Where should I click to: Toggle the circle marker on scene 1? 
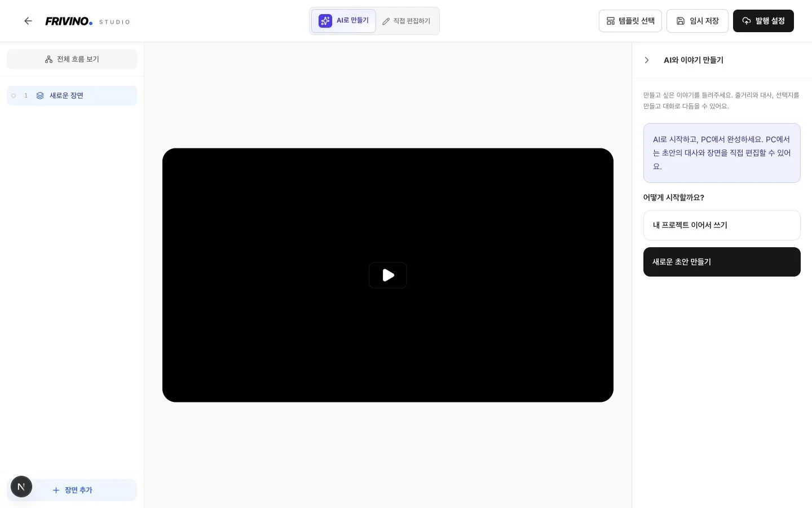click(x=14, y=96)
